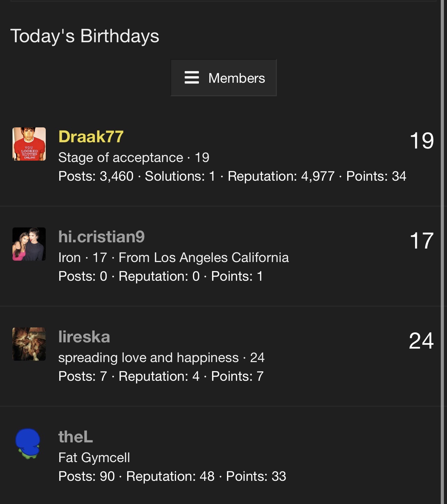Click theL's "Fat Gymcell" title
The image size is (447, 504).
tap(94, 458)
